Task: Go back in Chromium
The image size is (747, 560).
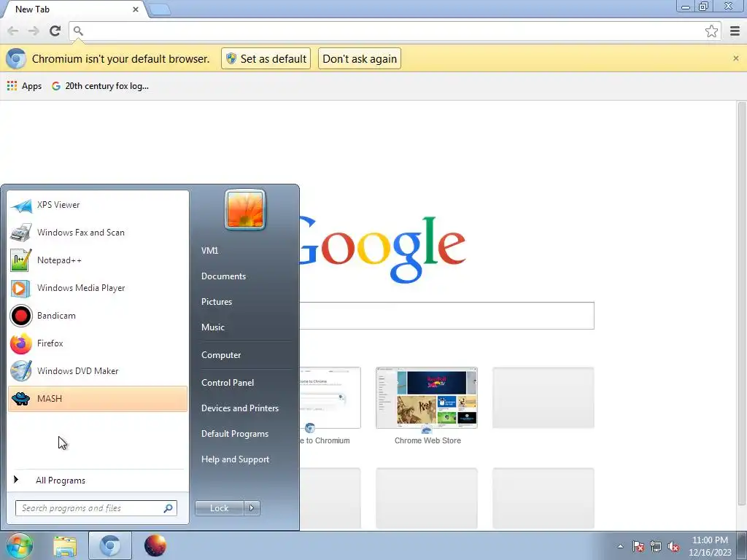Action: click(x=13, y=31)
